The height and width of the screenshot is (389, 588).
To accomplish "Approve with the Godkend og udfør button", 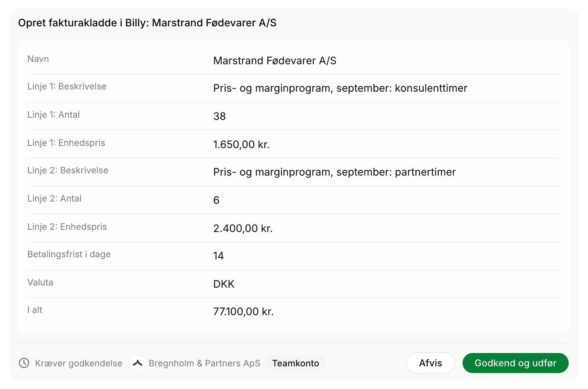I will 515,363.
